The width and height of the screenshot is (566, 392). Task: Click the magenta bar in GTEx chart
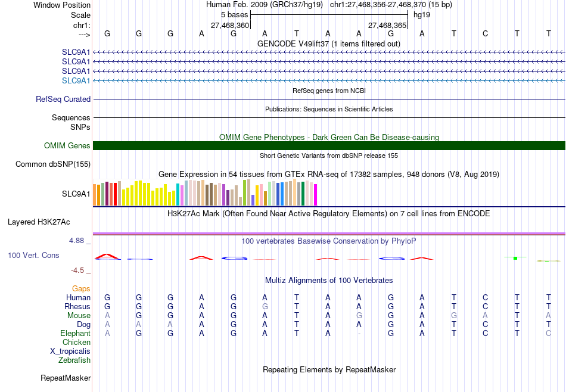pyautogui.click(x=316, y=195)
